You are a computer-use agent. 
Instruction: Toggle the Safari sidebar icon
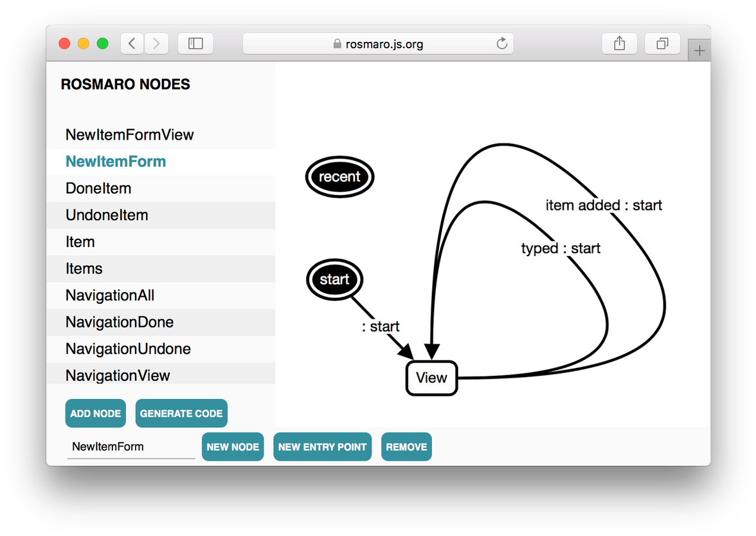[x=195, y=44]
